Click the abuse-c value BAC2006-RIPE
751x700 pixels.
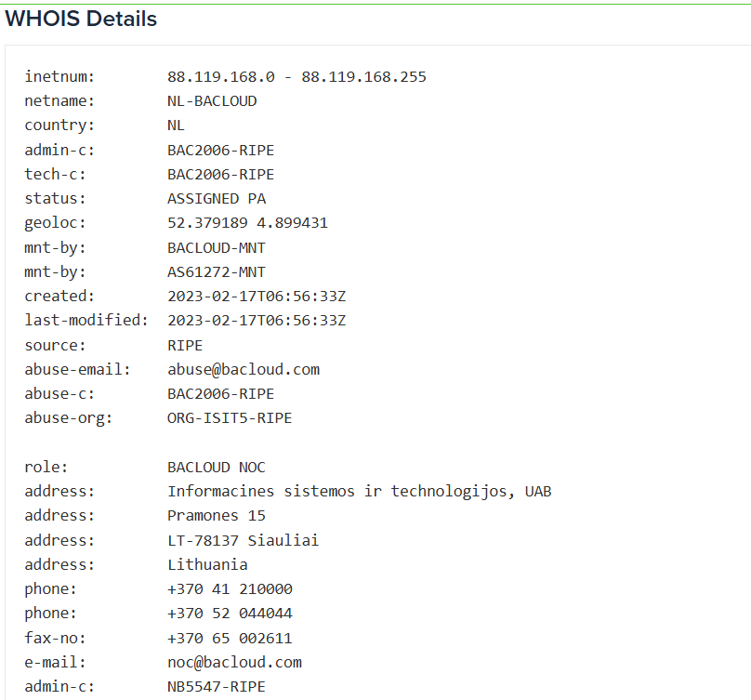(220, 394)
